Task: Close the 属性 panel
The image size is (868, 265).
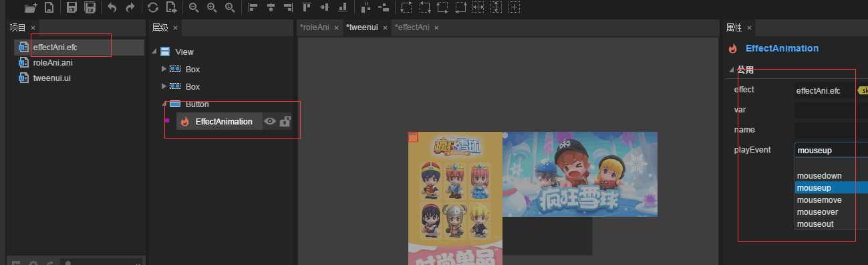Action: [748, 27]
